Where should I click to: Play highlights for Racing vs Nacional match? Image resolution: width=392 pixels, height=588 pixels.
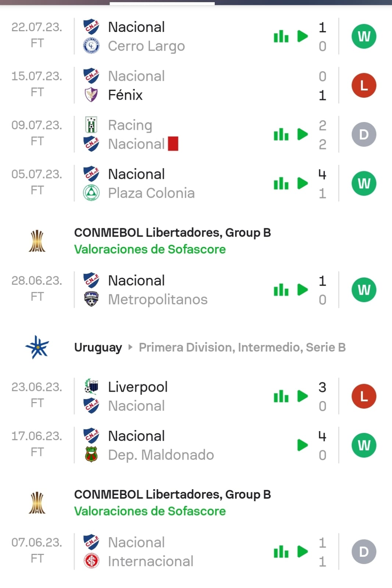[x=302, y=135]
